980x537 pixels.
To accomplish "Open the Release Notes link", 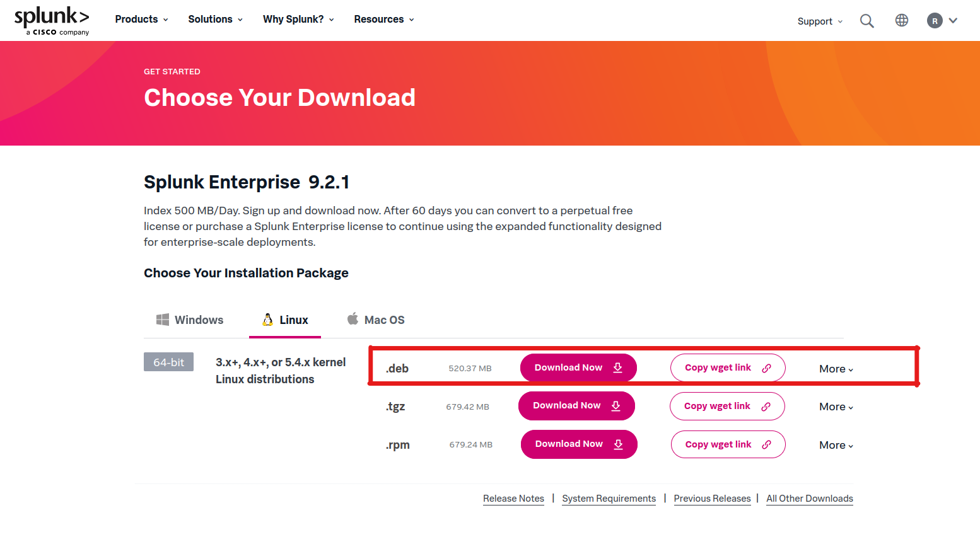I will [x=513, y=499].
